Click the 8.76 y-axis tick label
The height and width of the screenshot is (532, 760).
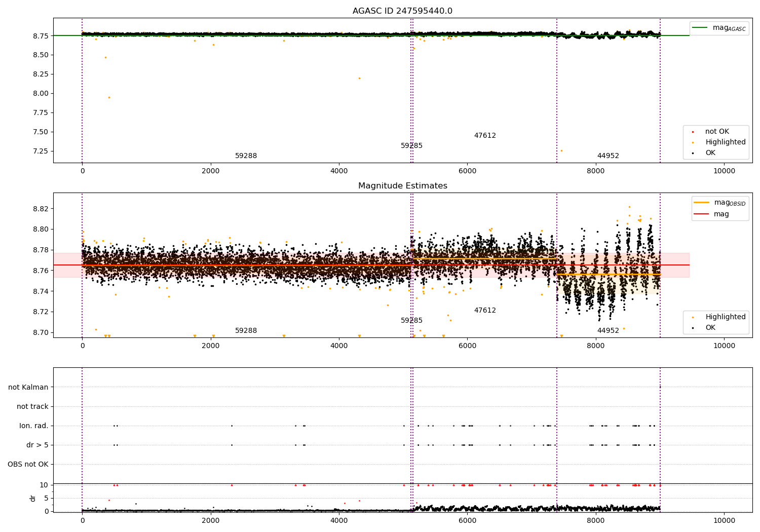[41, 271]
